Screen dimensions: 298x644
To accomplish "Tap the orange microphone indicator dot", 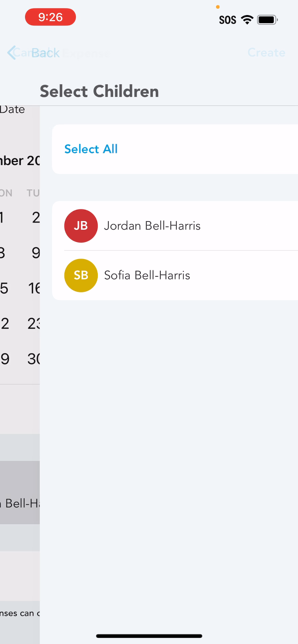I will (218, 7).
